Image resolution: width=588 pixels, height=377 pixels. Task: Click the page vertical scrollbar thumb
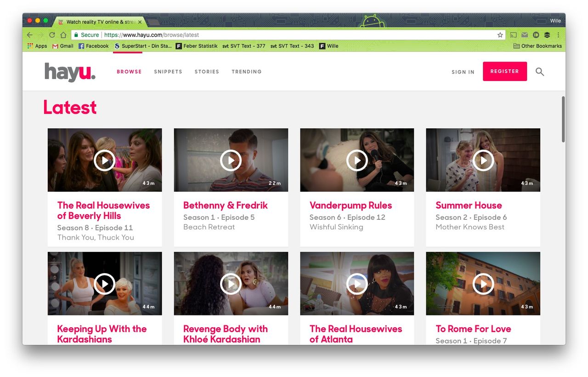click(564, 119)
